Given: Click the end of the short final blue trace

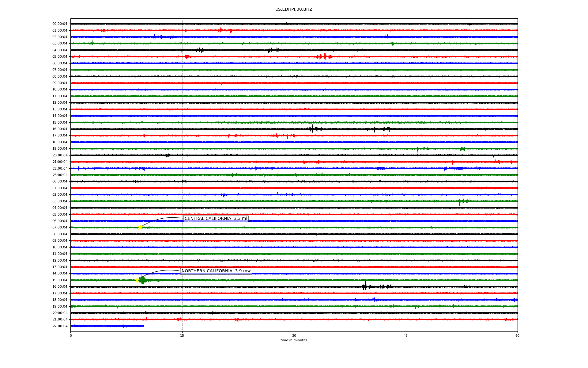Looking at the screenshot, I should coord(144,326).
